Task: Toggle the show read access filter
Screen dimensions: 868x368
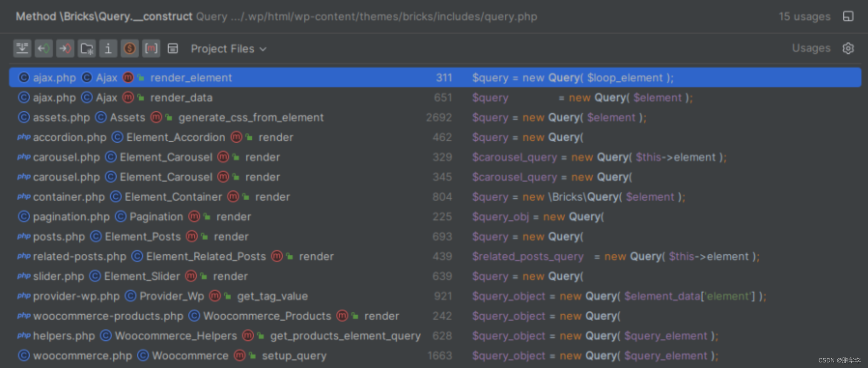Action: tap(43, 49)
